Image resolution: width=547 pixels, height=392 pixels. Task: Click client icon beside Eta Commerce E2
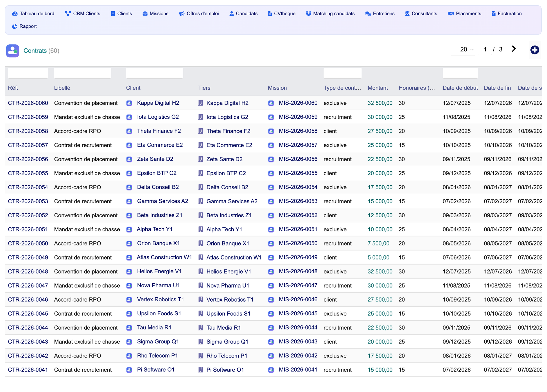point(129,145)
